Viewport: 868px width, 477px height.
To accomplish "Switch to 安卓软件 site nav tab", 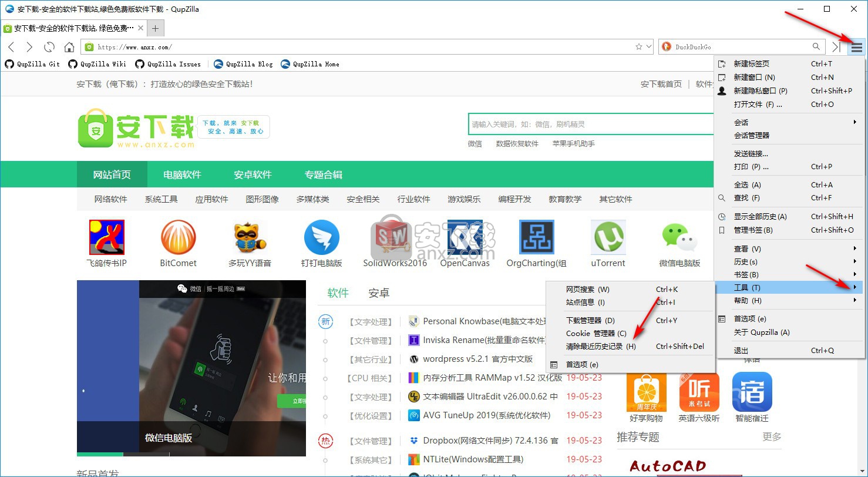I will tap(253, 174).
